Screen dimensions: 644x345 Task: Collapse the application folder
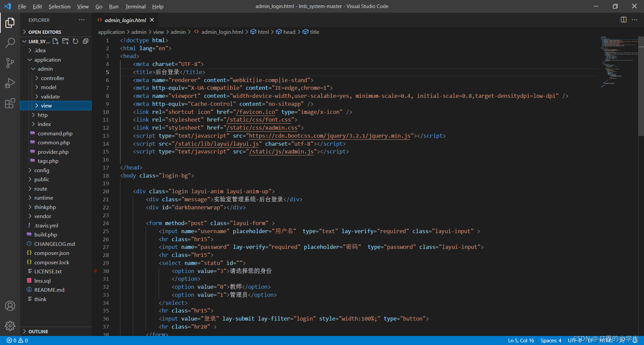click(x=48, y=60)
